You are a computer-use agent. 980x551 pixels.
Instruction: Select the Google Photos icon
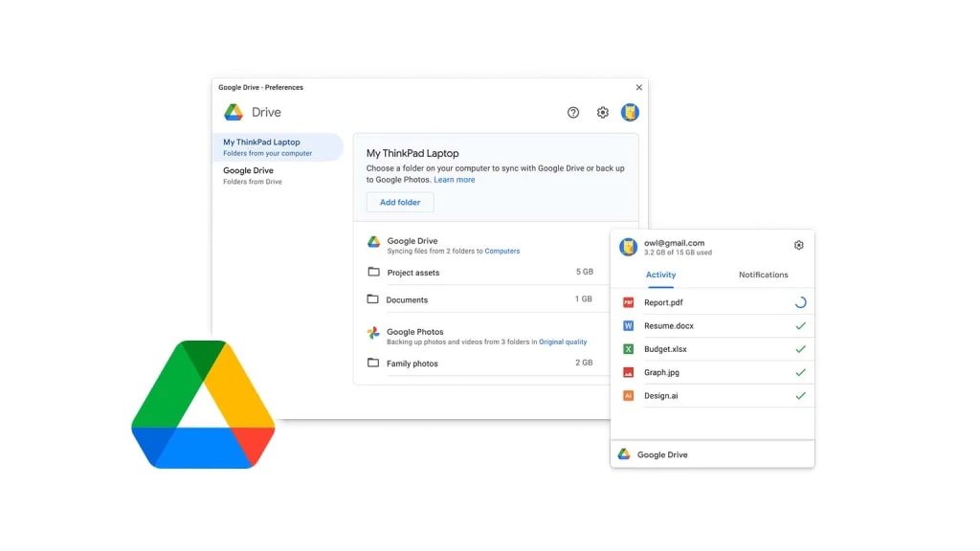tap(373, 331)
